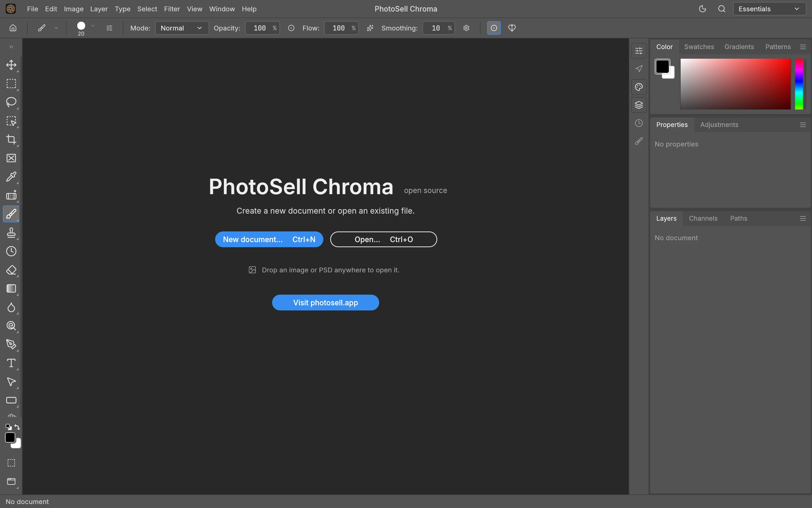Viewport: 812px width, 508px height.
Task: Open the Filter menu
Action: tap(172, 9)
